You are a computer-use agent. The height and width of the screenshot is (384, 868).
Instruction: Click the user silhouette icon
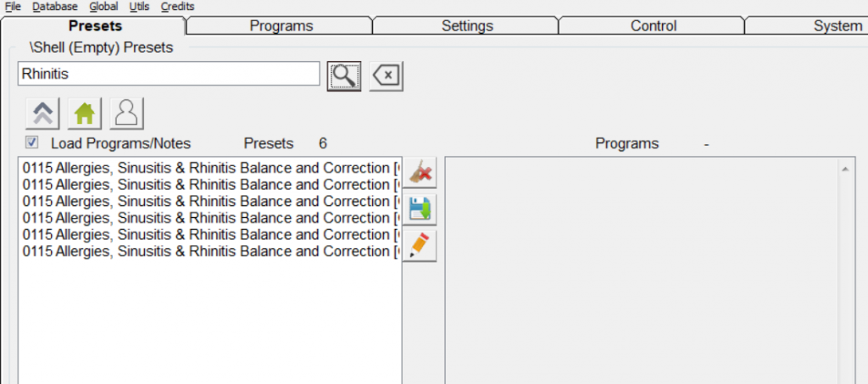pyautogui.click(x=126, y=112)
